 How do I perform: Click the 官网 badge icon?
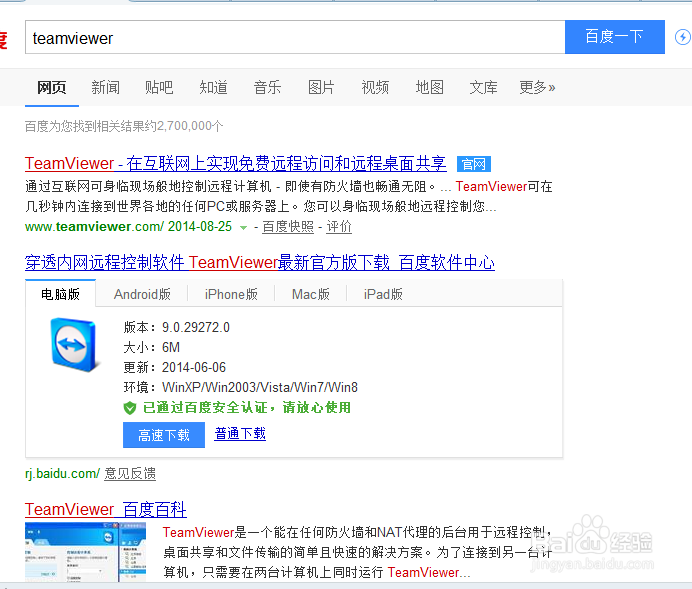474,164
